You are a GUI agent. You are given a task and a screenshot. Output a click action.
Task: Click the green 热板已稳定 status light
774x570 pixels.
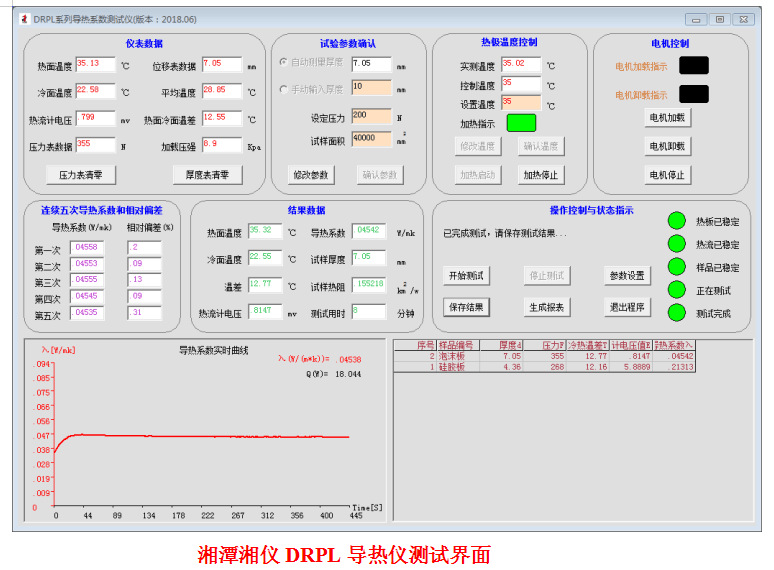click(677, 221)
